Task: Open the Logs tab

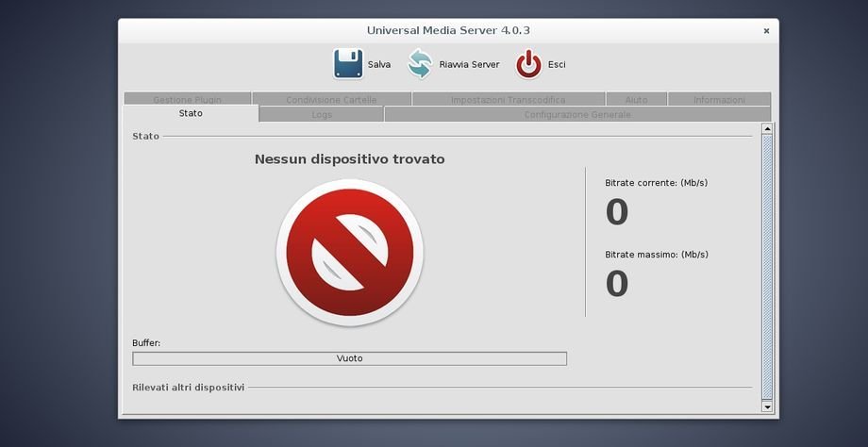Action: pos(322,114)
